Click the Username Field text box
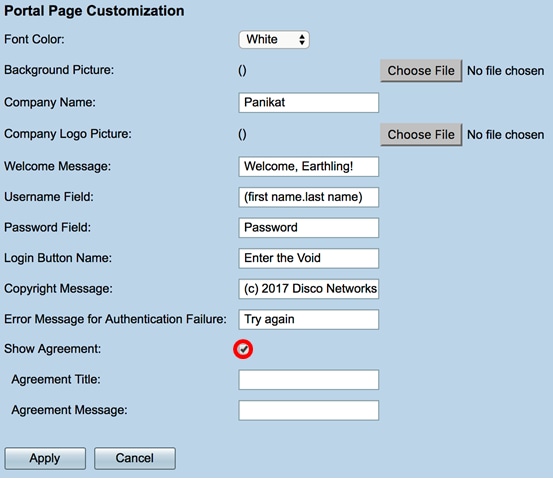 coord(309,197)
